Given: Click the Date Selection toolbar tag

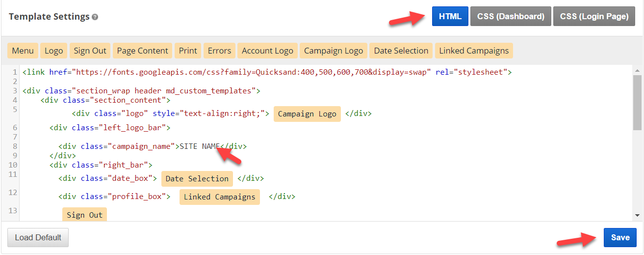Looking at the screenshot, I should pos(401,51).
